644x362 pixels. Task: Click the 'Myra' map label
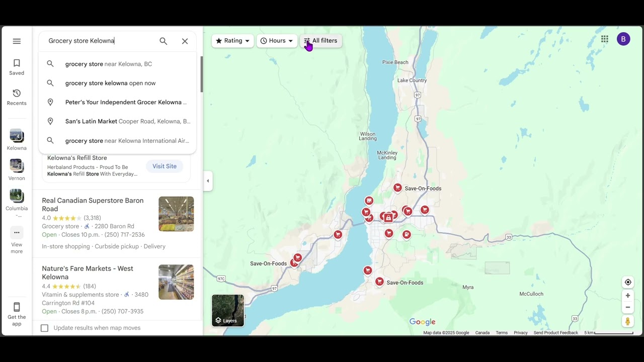pos(468,287)
